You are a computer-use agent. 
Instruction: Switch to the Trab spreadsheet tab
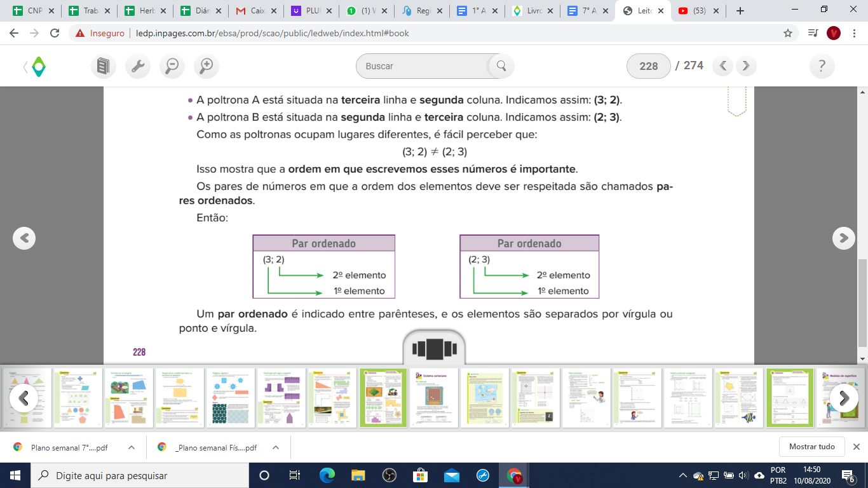[89, 11]
